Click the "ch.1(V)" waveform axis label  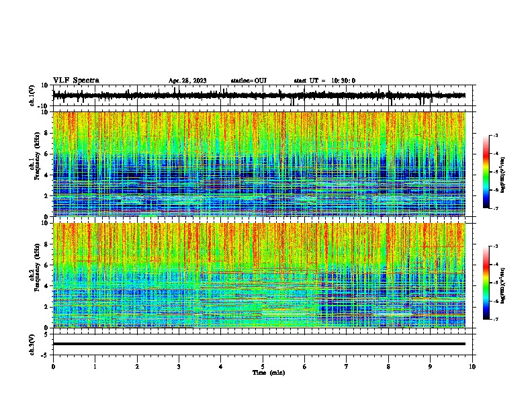(x=32, y=95)
